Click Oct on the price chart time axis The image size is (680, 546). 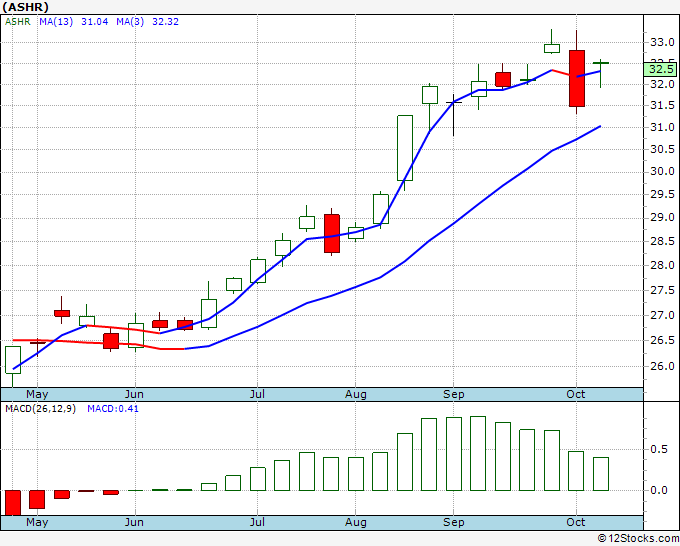[x=576, y=395]
